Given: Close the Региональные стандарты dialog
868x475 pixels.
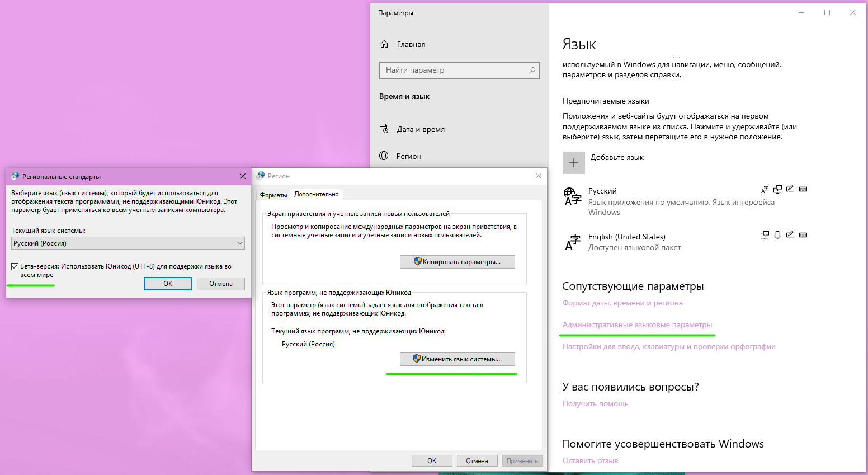Looking at the screenshot, I should 243,176.
